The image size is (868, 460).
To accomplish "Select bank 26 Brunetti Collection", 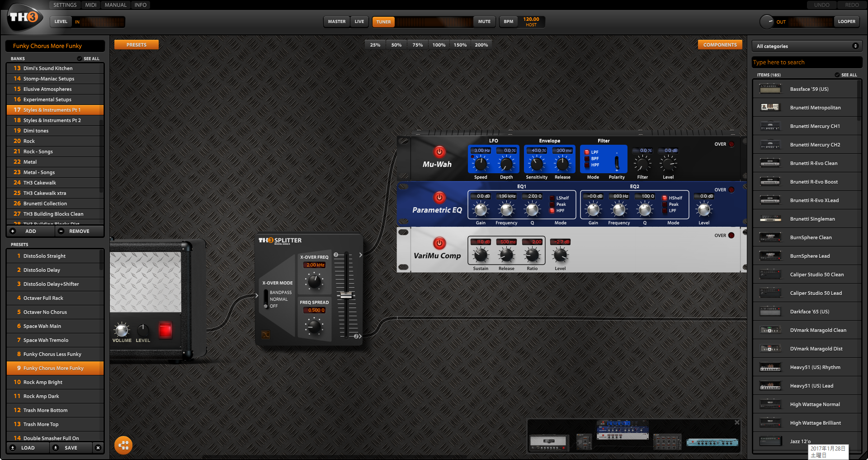I will tap(55, 204).
